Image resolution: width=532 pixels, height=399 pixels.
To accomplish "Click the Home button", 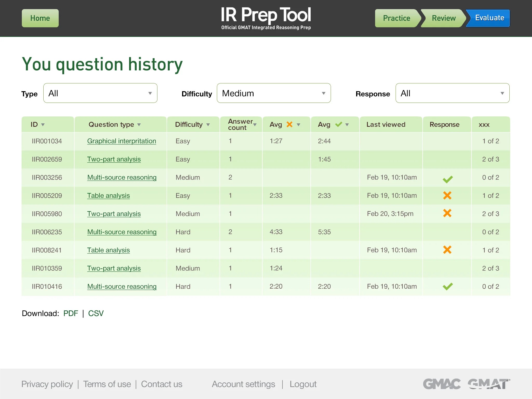I will 40,18.
